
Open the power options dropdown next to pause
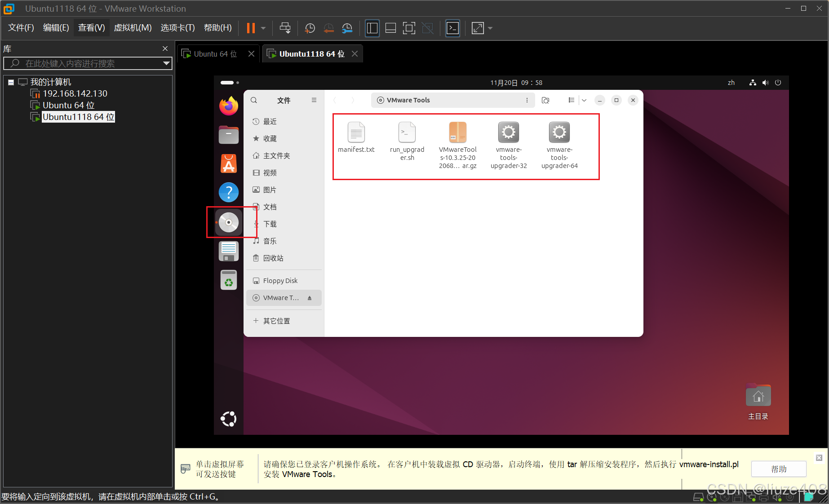[263, 28]
